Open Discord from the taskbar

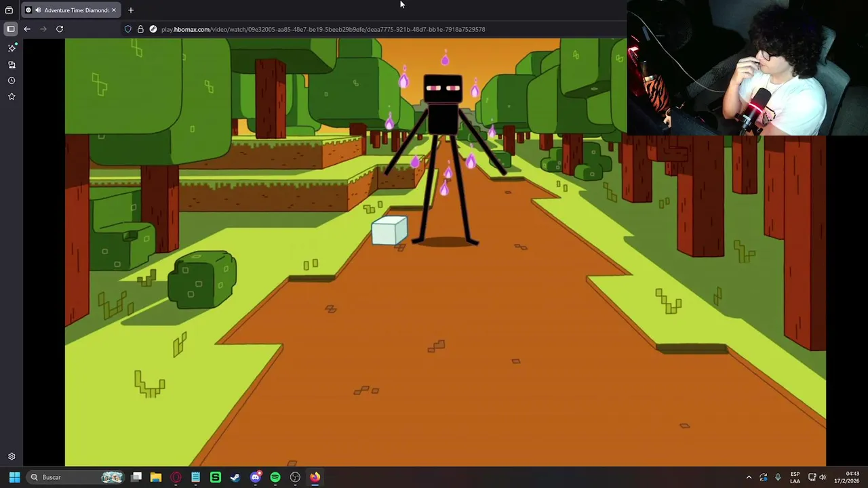click(256, 477)
